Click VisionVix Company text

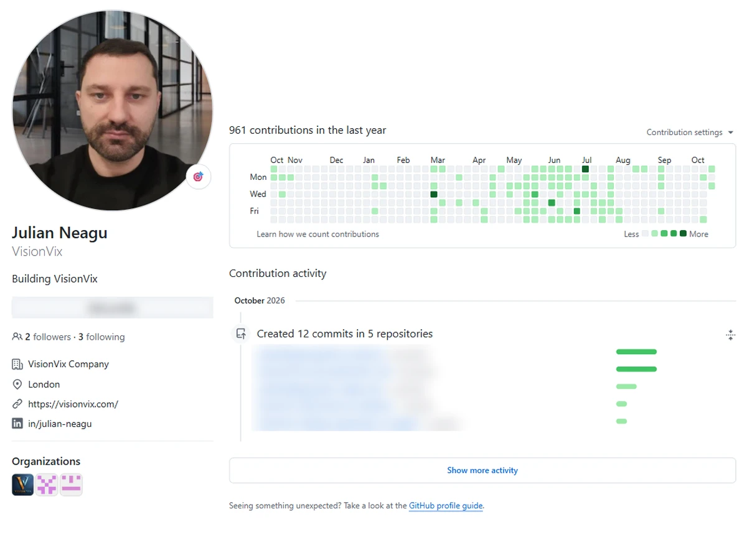click(68, 364)
